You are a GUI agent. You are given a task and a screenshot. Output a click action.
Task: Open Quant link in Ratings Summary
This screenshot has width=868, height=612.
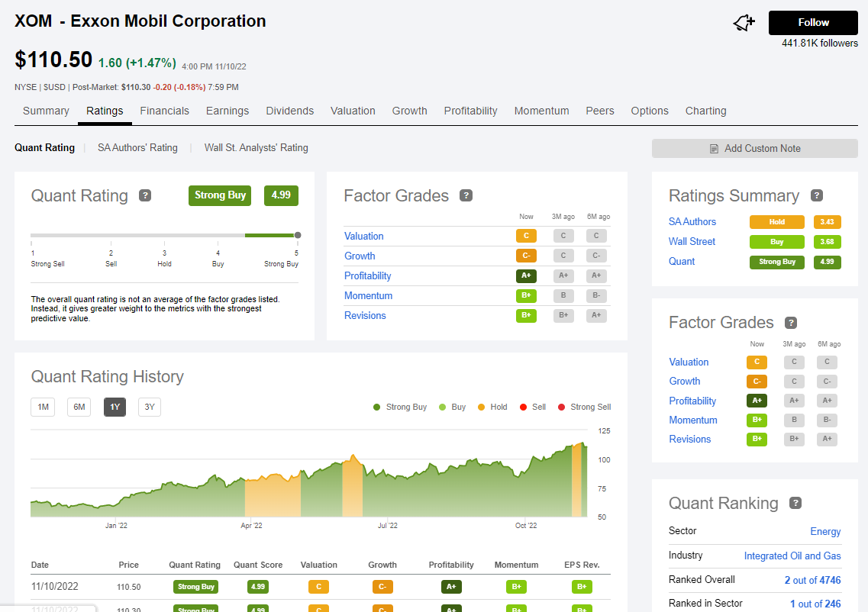pos(682,262)
